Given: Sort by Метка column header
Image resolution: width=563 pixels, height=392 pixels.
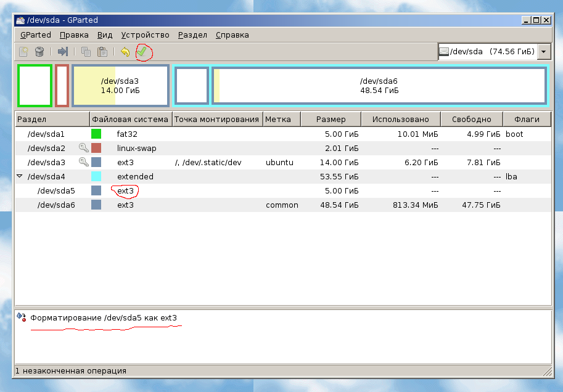Looking at the screenshot, I should tap(282, 119).
